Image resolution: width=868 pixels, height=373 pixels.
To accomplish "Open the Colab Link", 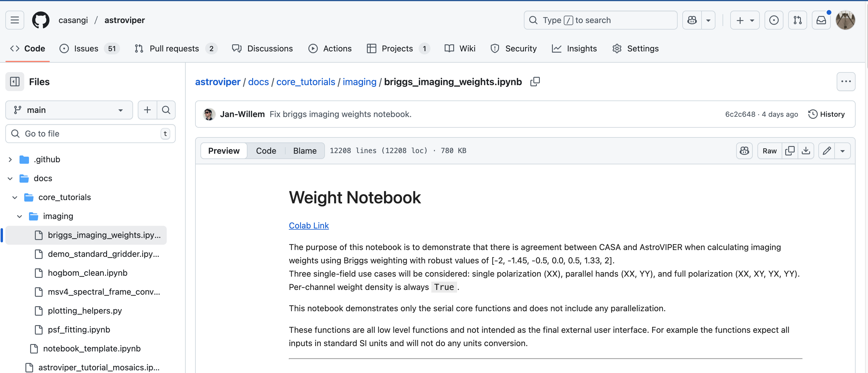I will click(309, 226).
